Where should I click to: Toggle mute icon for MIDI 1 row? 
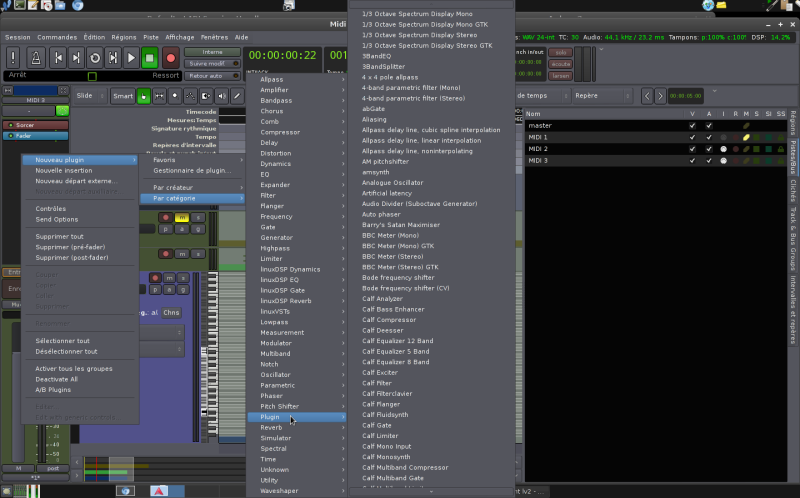(x=746, y=137)
